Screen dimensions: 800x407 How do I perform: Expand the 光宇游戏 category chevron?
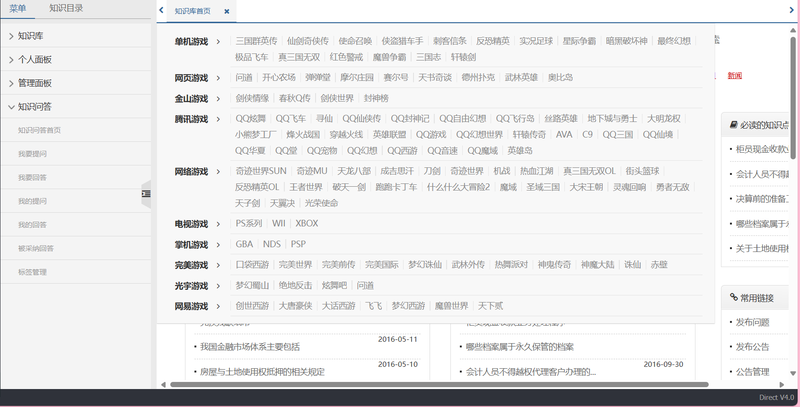tap(218, 286)
